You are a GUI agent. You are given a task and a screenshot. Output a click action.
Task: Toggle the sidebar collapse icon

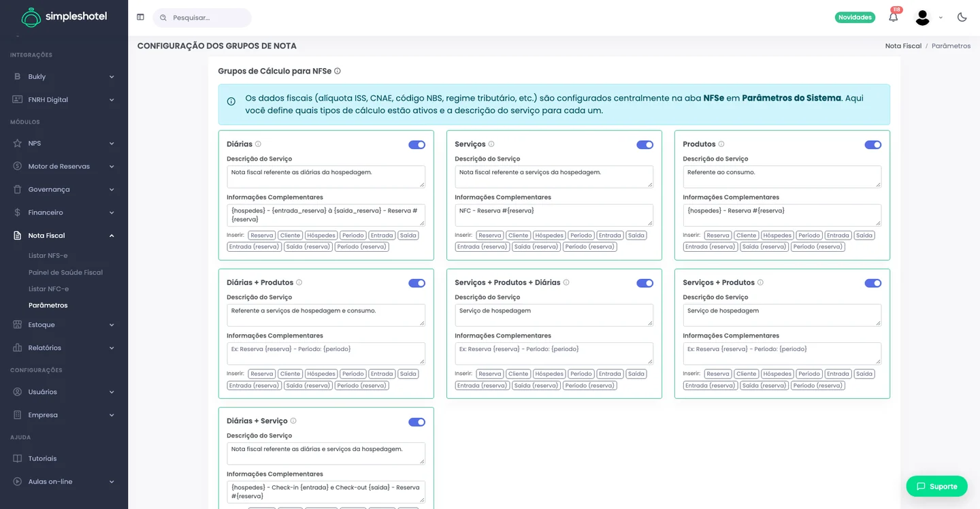[x=140, y=17]
